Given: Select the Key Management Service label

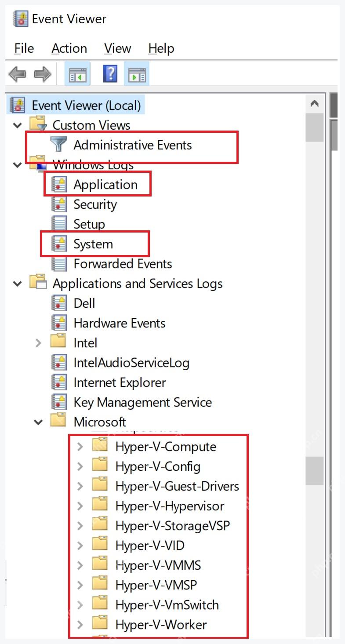Looking at the screenshot, I should coord(142,402).
